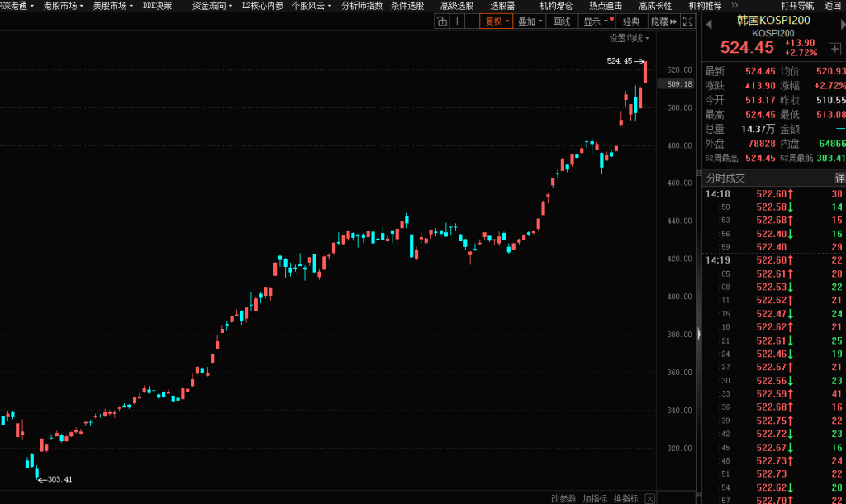This screenshot has height=504, width=846.
Task: Add KOSPI200 to watchlist with plus icon
Action: tap(834, 49)
